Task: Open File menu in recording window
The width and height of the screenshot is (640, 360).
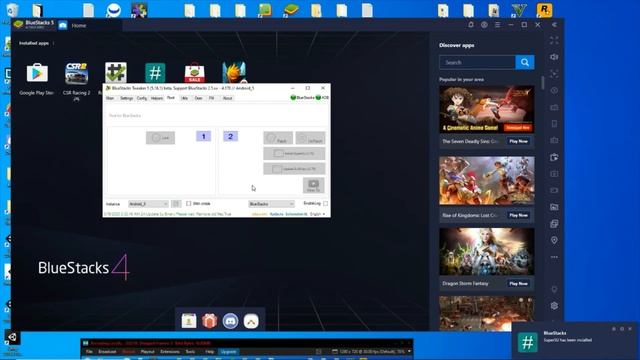Action: pos(89,351)
